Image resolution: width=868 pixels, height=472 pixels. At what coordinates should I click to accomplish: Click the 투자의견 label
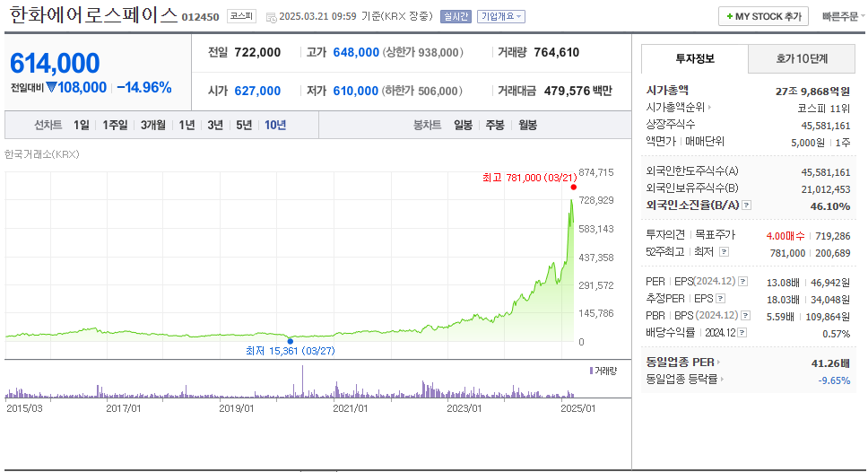point(665,235)
